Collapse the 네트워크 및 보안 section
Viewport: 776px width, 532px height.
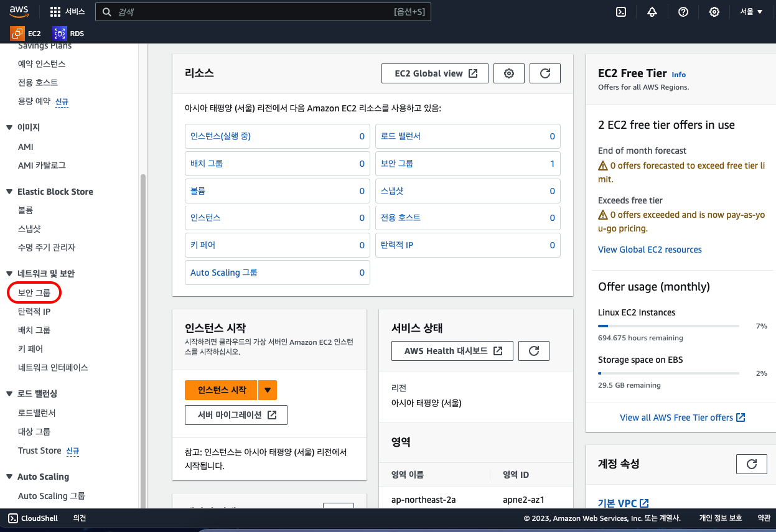pos(9,274)
